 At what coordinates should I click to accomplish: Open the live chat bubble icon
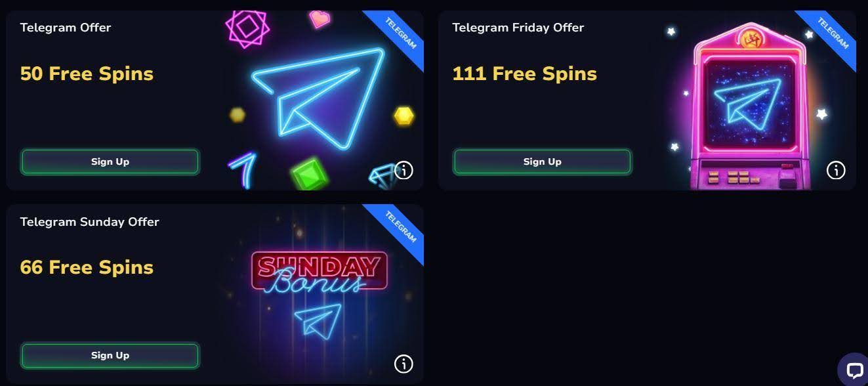854,370
